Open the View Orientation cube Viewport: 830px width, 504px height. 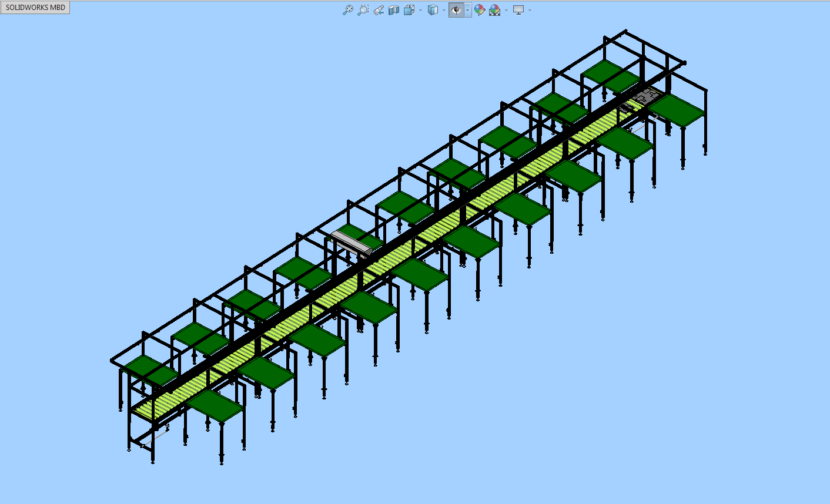click(409, 10)
